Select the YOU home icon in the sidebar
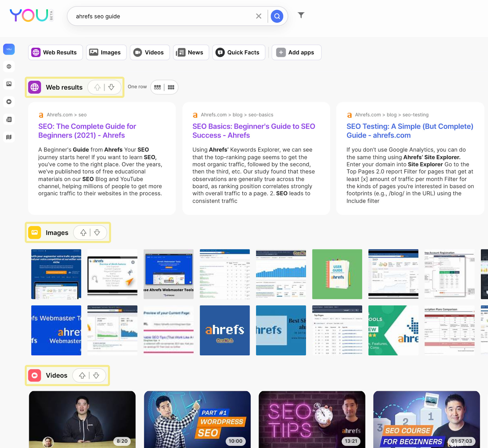Screen dimensions: 488x448 pos(9,49)
